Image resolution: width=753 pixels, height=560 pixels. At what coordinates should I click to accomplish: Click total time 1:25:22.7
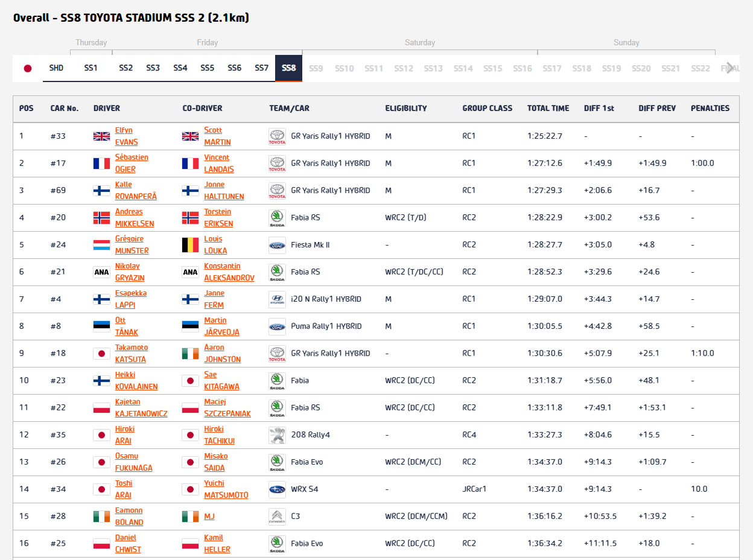pos(545,136)
